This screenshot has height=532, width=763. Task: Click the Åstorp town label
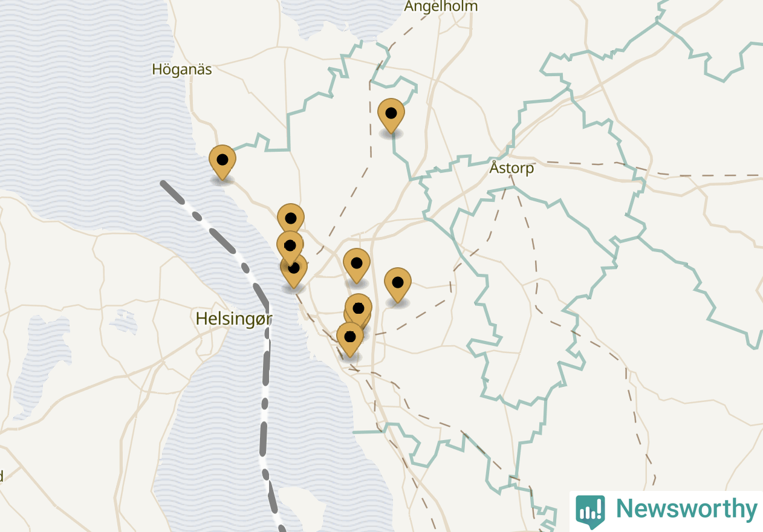[x=512, y=167]
